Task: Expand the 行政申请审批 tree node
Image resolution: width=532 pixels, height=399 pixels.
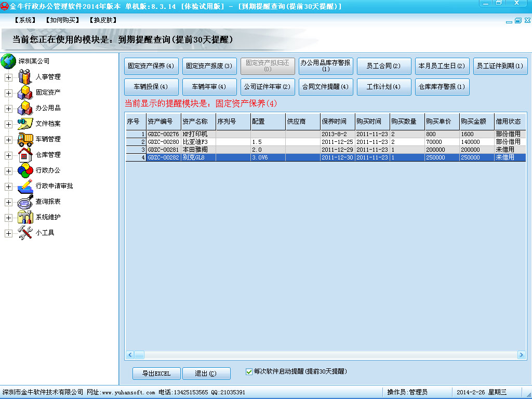Action: [x=8, y=187]
